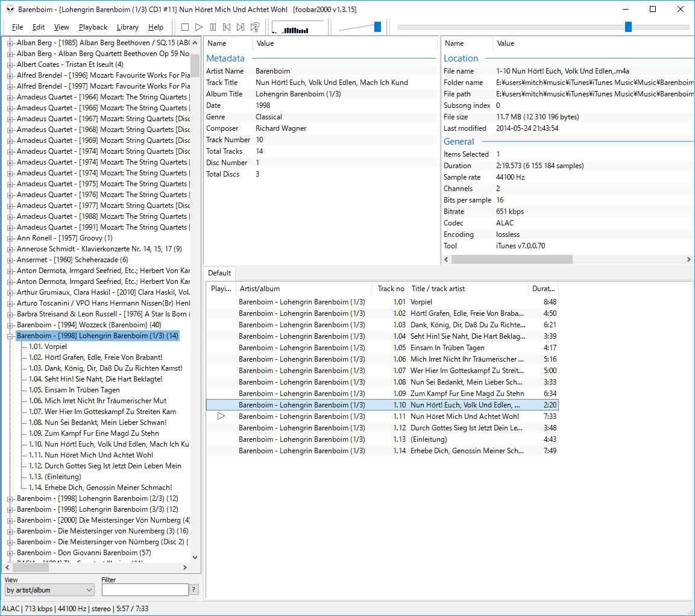Click the seek bar slider handle
The height and width of the screenshot is (616, 695).
tap(628, 27)
